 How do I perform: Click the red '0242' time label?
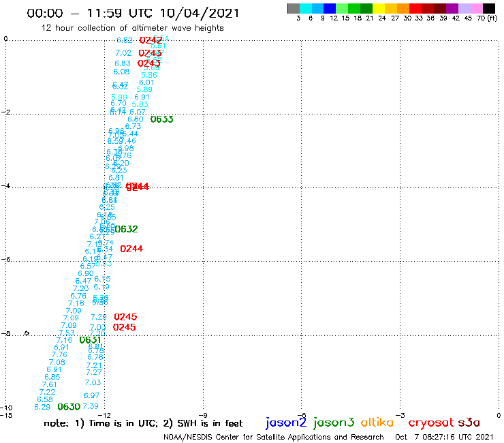(x=151, y=40)
